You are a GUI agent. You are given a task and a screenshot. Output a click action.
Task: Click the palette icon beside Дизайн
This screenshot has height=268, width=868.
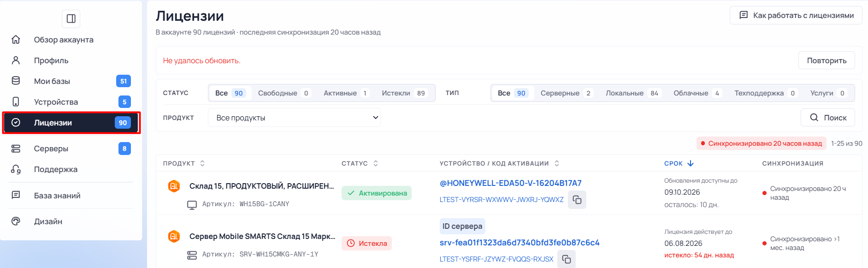16,221
